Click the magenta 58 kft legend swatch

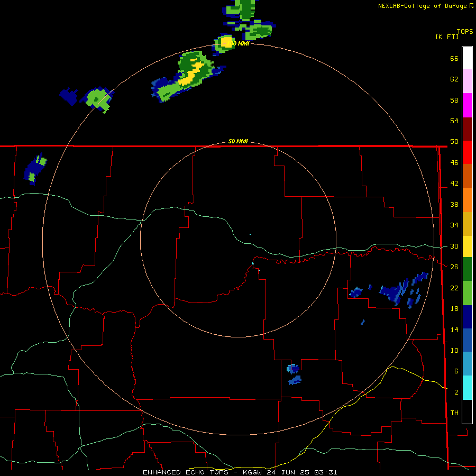pos(467,105)
